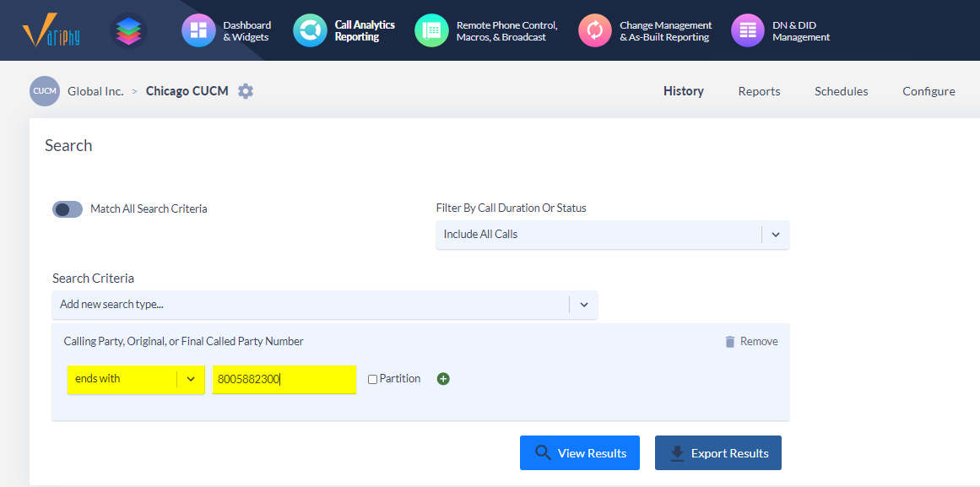Click the green add-value plus icon
The image size is (980, 487).
443,379
